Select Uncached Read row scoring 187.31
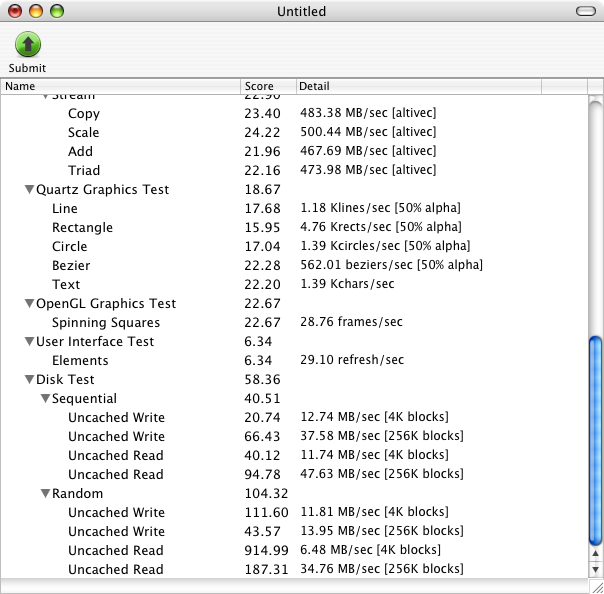 (x=294, y=569)
